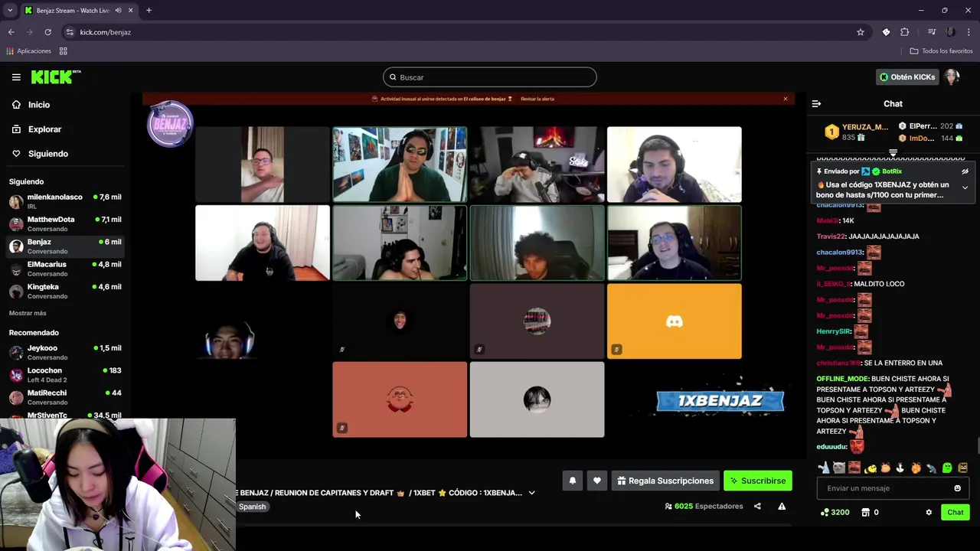The height and width of the screenshot is (551, 980).
Task: Dismiss the red alert banner
Action: [785, 99]
